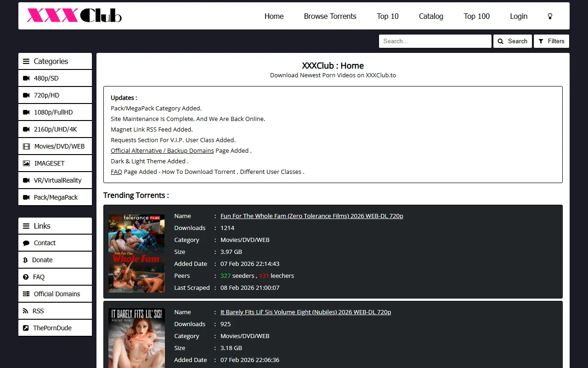The width and height of the screenshot is (588, 368).
Task: Open the Fun For The Whole Fam torrent
Action: tap(312, 216)
